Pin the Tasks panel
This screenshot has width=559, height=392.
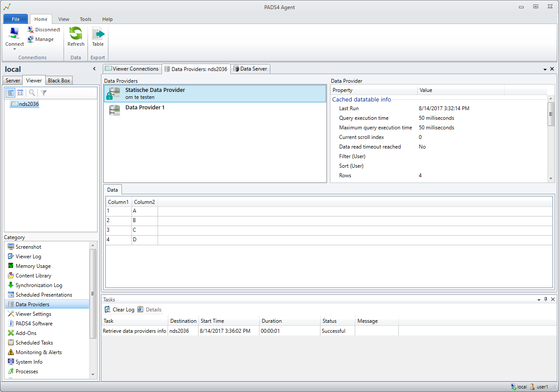(546, 299)
